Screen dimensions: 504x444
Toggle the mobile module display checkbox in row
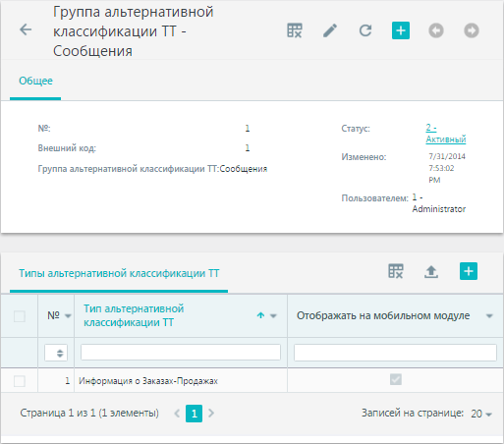tap(396, 379)
